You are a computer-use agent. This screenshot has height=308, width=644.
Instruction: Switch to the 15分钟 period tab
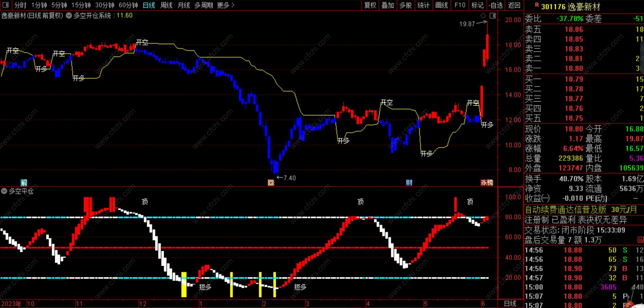(81, 5)
